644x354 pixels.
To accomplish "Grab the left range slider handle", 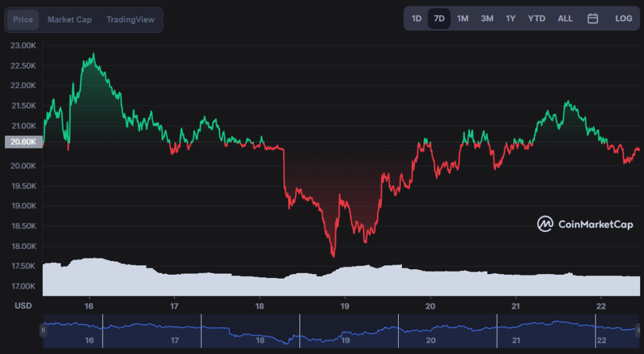I will (x=43, y=330).
